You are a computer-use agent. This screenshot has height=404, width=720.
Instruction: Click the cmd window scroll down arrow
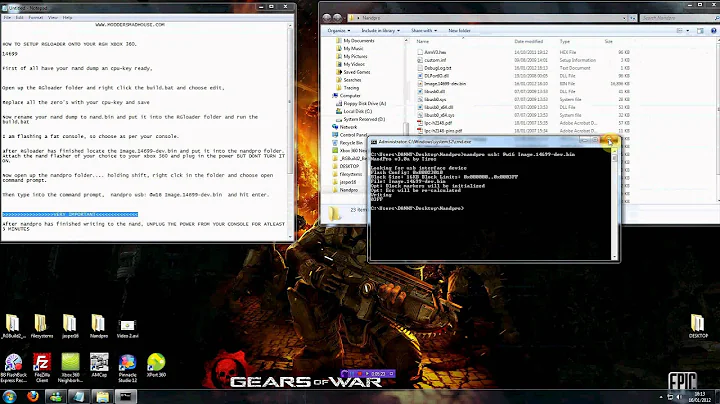click(614, 257)
